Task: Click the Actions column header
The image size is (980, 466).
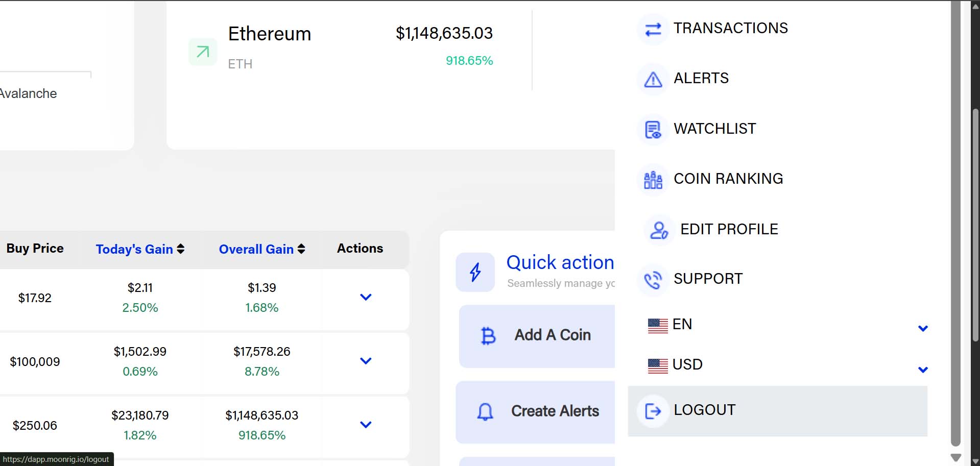Action: point(360,249)
